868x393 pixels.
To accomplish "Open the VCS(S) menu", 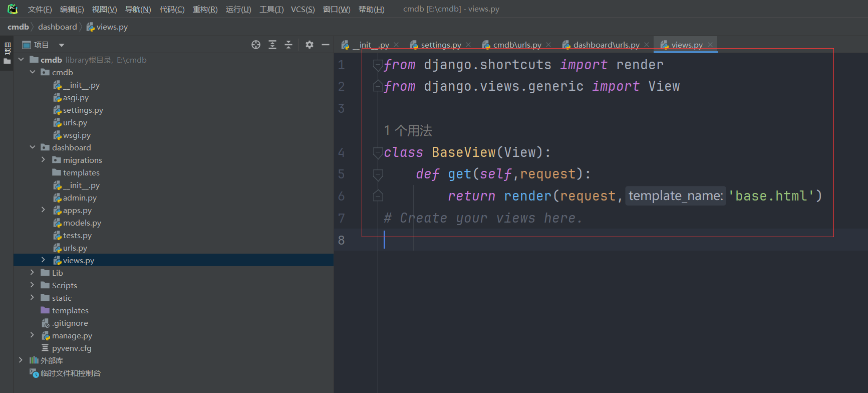I will (303, 9).
